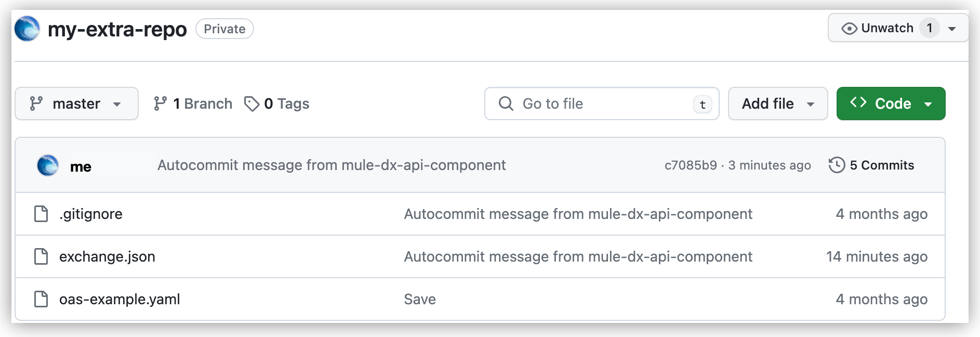Open the Unwatch notification settings dropdown
This screenshot has width=980, height=337.
pos(953,28)
